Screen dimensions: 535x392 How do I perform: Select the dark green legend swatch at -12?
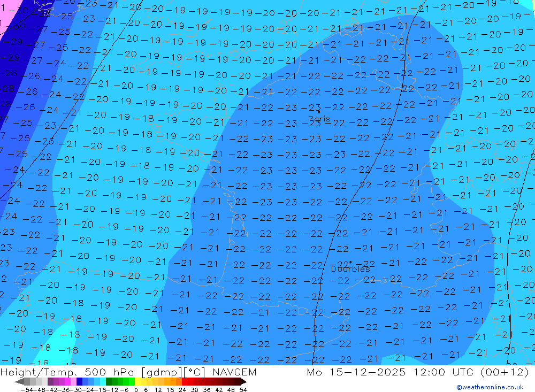click(x=109, y=382)
